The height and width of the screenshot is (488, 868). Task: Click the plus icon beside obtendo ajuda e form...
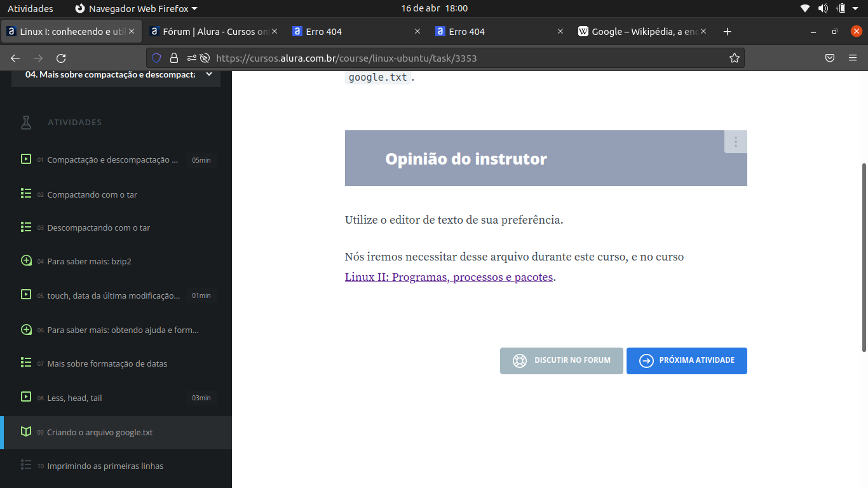coord(26,330)
